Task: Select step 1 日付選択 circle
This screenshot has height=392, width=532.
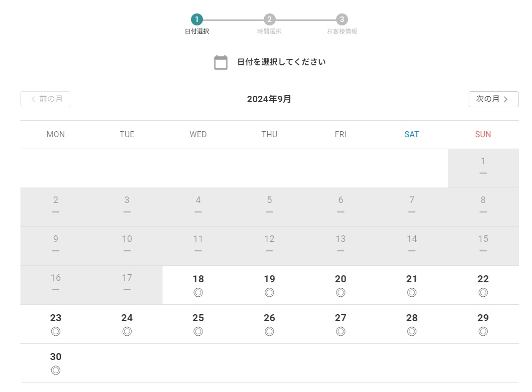Action: pos(197,19)
